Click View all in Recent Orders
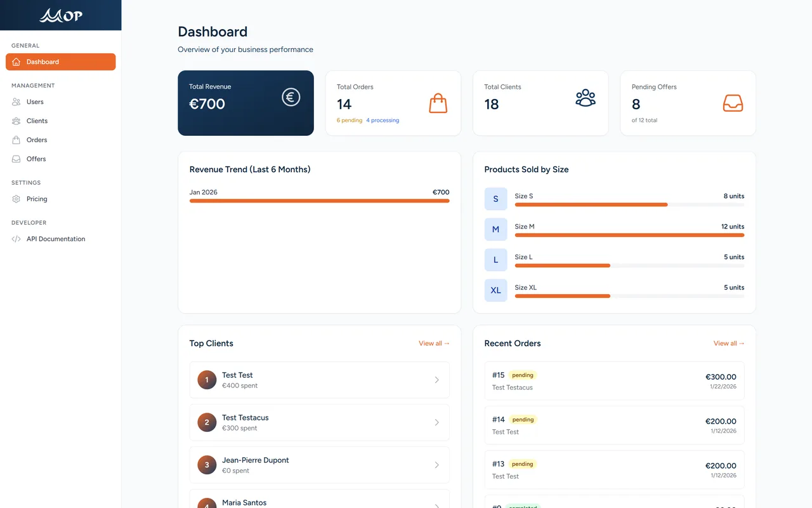The width and height of the screenshot is (812, 508). coord(729,344)
